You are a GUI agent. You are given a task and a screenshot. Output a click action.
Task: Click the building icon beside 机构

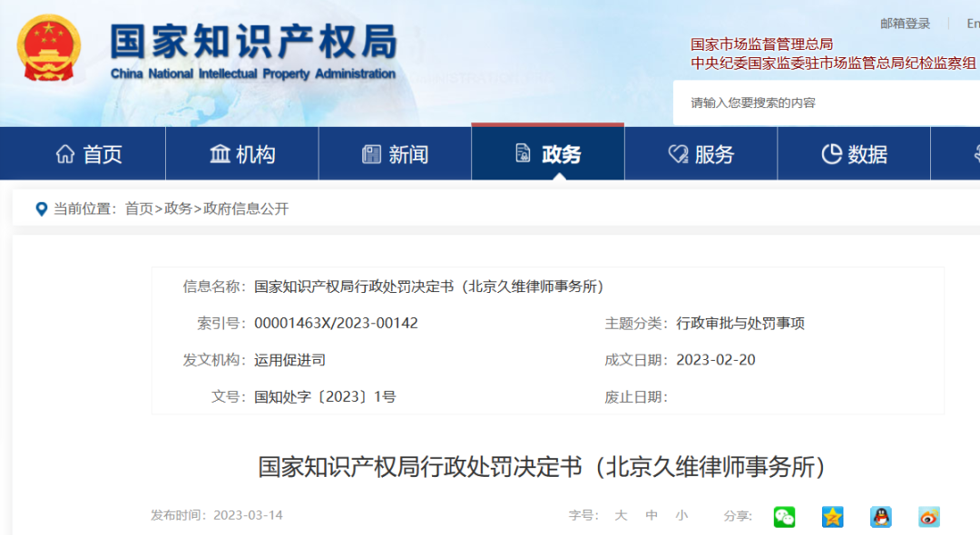coord(220,153)
